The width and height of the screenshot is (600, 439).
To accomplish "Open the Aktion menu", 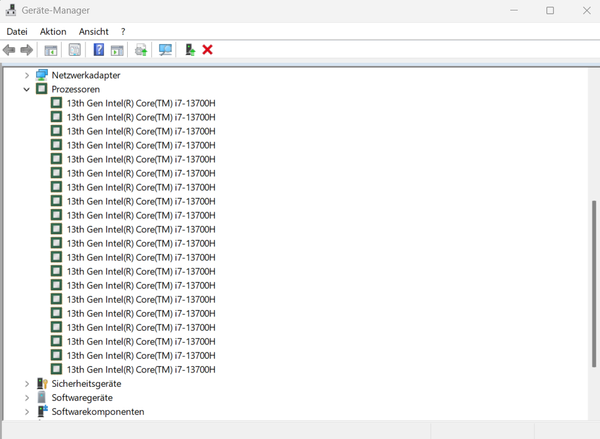I will tap(53, 31).
